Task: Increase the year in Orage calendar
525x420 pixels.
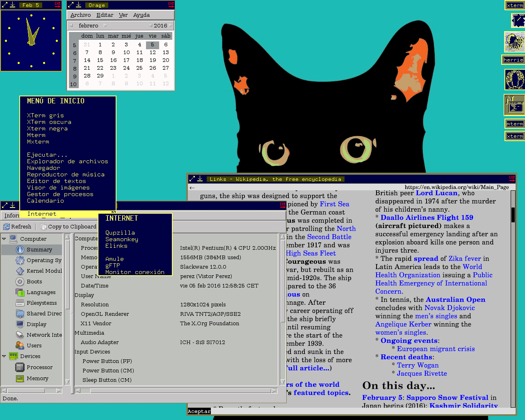Action: click(x=171, y=25)
